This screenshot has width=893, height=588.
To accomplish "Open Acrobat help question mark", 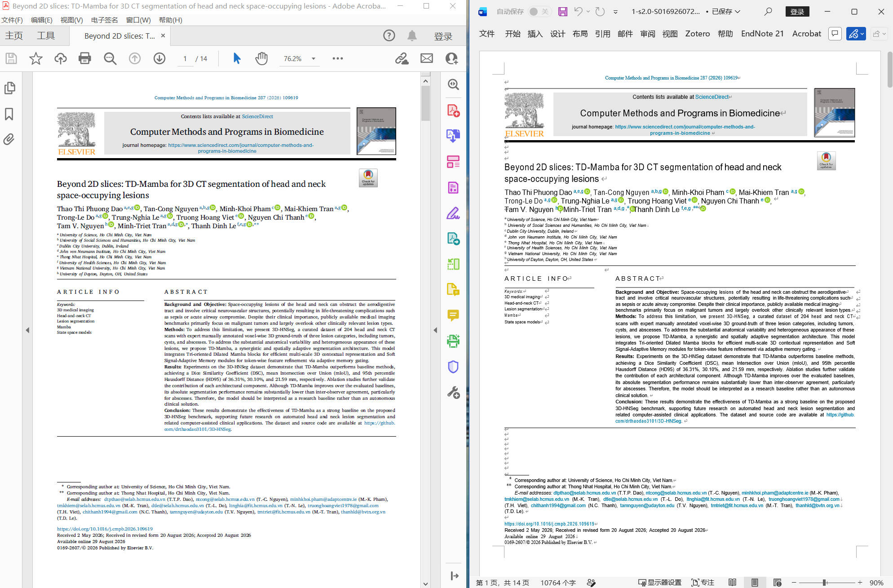I will click(x=389, y=35).
